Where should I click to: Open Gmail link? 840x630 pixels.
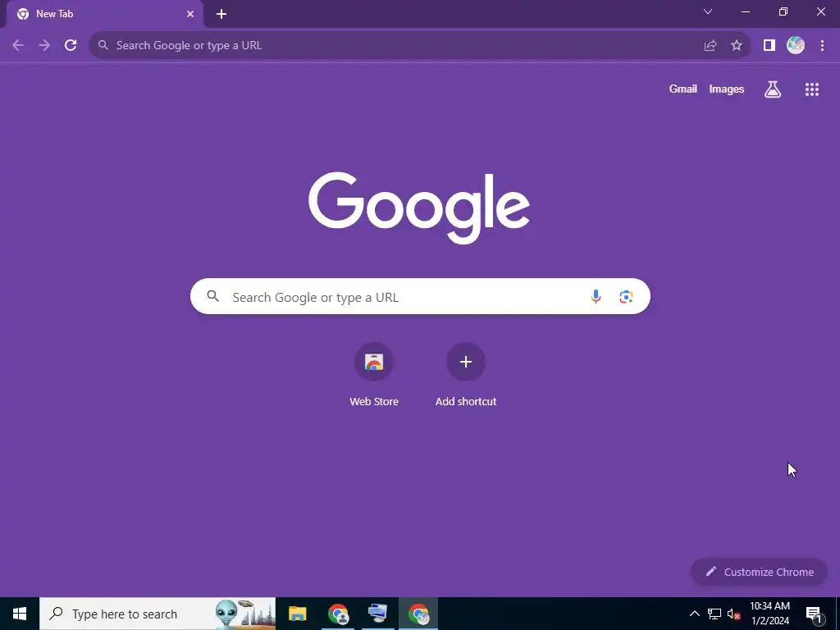(x=683, y=89)
